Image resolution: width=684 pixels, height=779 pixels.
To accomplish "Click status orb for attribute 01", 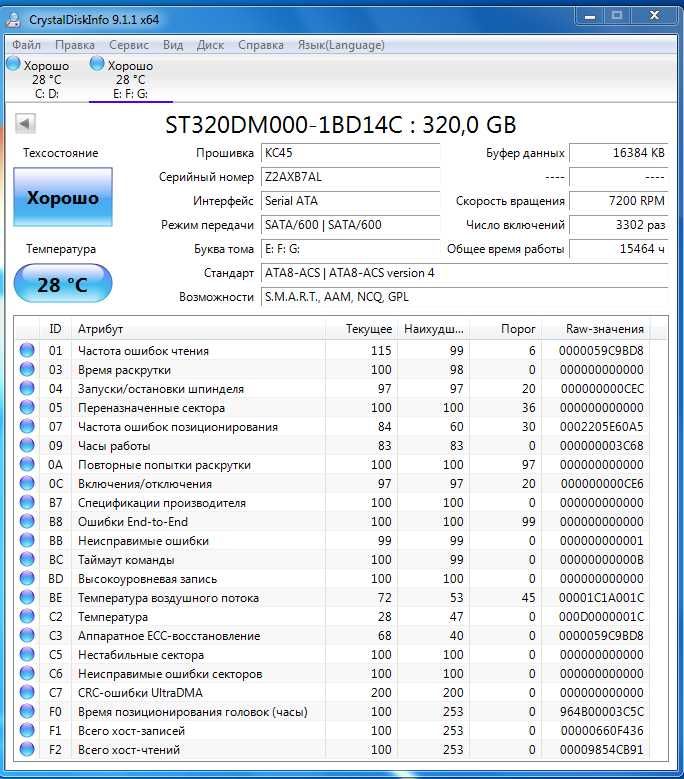I will pos(27,350).
